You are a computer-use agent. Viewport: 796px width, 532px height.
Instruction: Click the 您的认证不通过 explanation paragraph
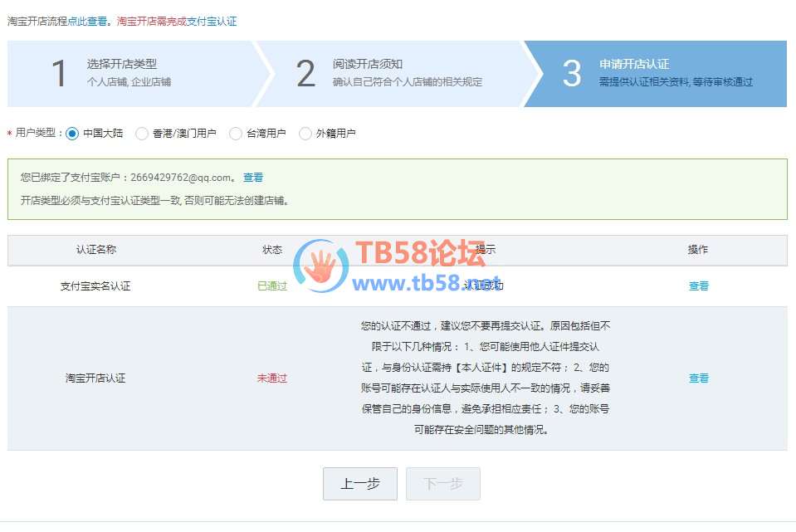[x=486, y=378]
